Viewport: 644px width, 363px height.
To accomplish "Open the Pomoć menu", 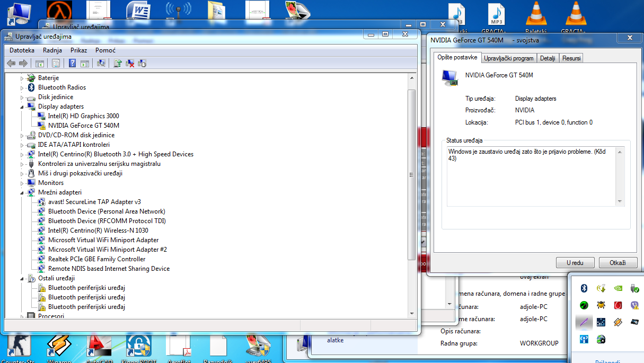I will click(x=105, y=50).
